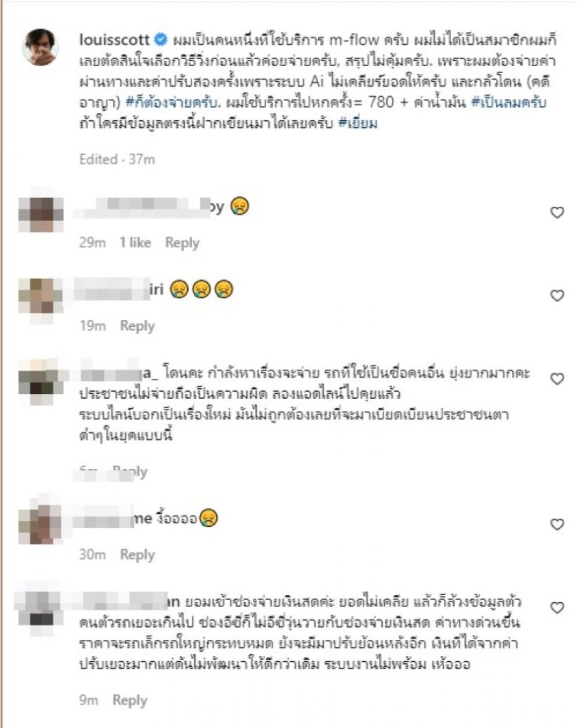
Task: Open the louisscott username link
Action: click(x=115, y=40)
